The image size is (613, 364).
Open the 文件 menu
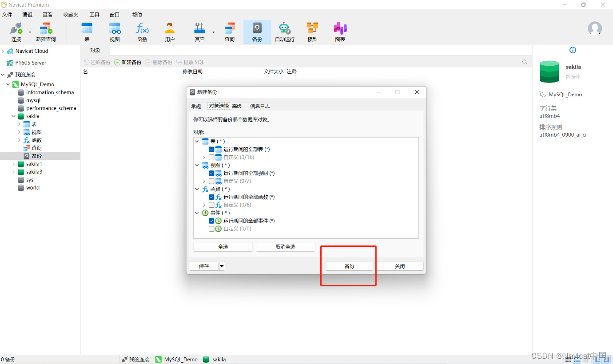(7, 15)
